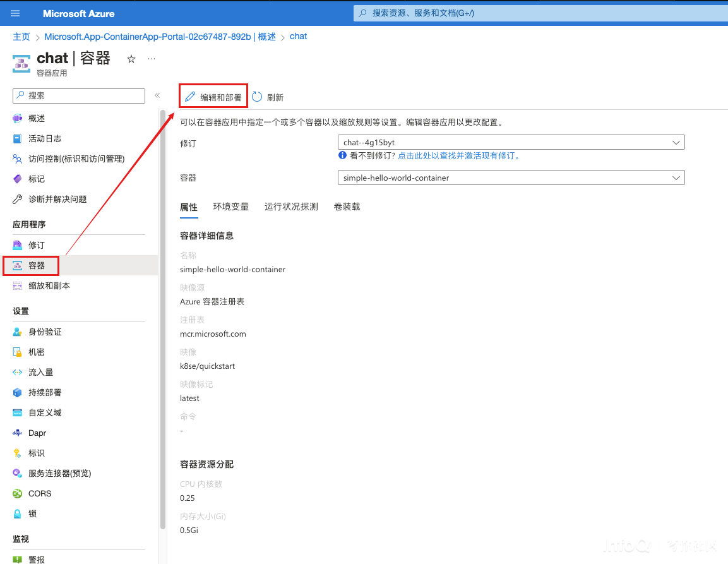Viewport: 728px width, 564px height.
Task: Click the Dapr icon
Action: tap(17, 433)
